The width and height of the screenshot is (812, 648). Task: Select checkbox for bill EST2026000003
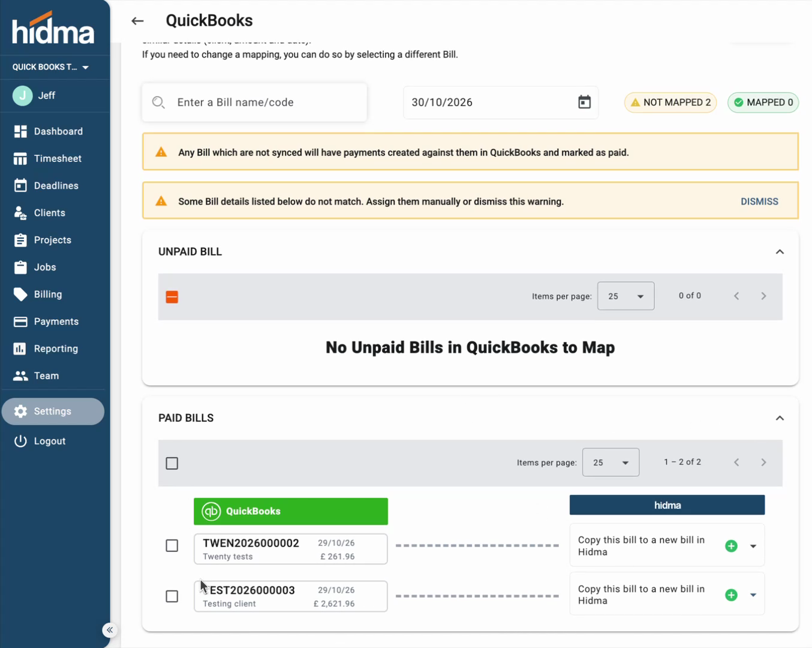[172, 596]
